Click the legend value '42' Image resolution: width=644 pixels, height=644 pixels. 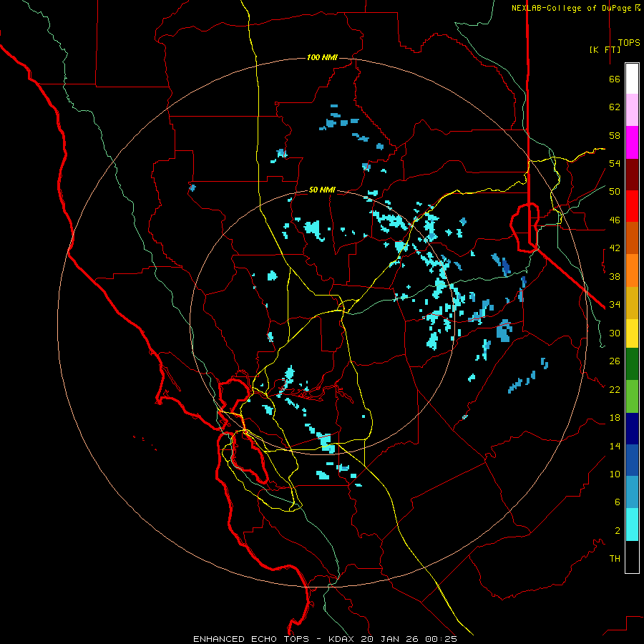click(x=615, y=248)
